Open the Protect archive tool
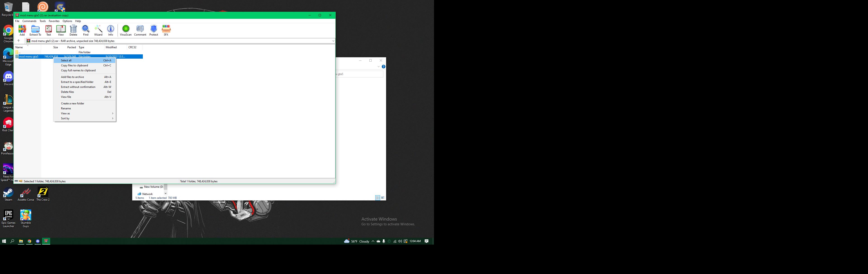This screenshot has width=868, height=274. [154, 30]
